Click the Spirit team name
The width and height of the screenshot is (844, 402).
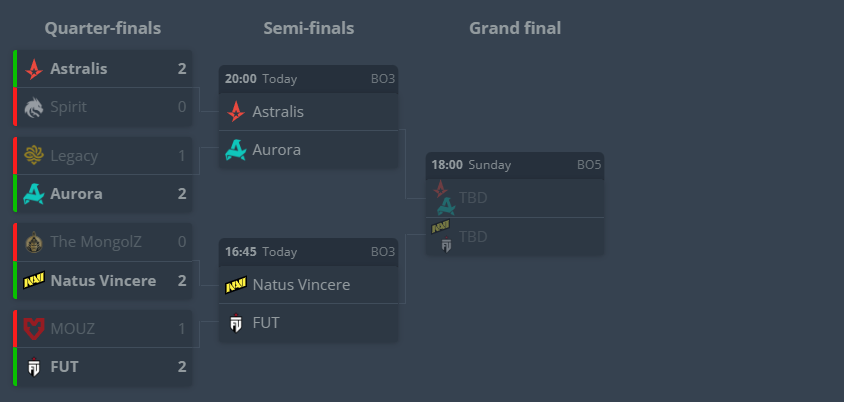(x=68, y=107)
